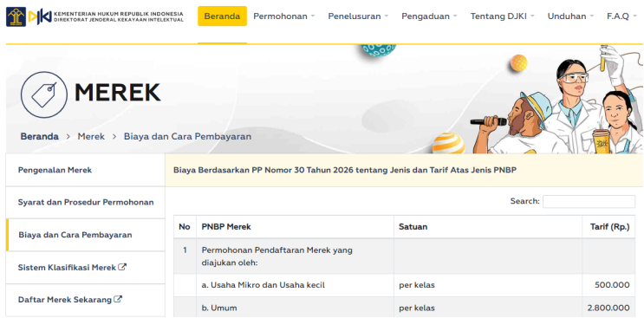Click the 500.000 tarif cell
The width and height of the screenshot is (644, 318).
point(608,285)
